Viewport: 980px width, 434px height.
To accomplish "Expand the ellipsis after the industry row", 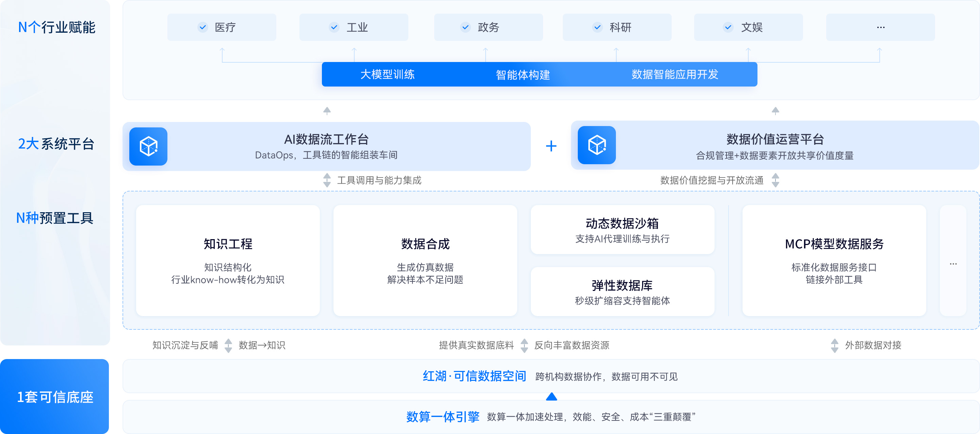I will click(880, 27).
